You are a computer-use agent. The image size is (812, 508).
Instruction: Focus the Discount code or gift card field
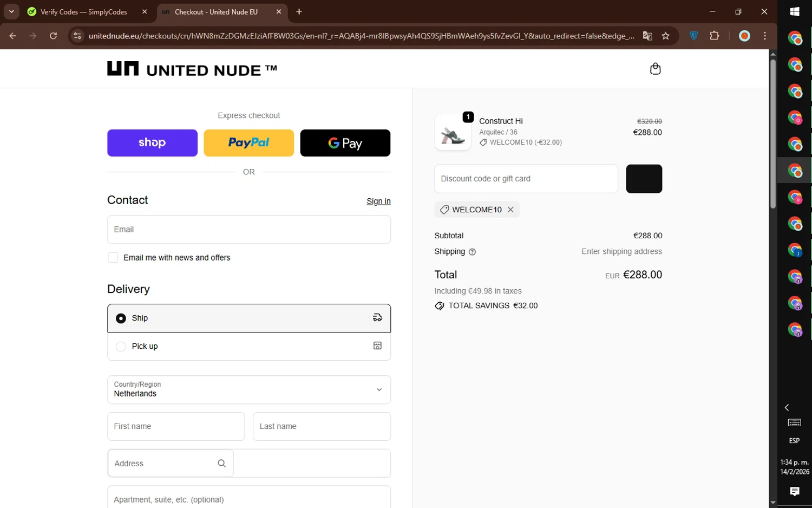click(x=526, y=179)
